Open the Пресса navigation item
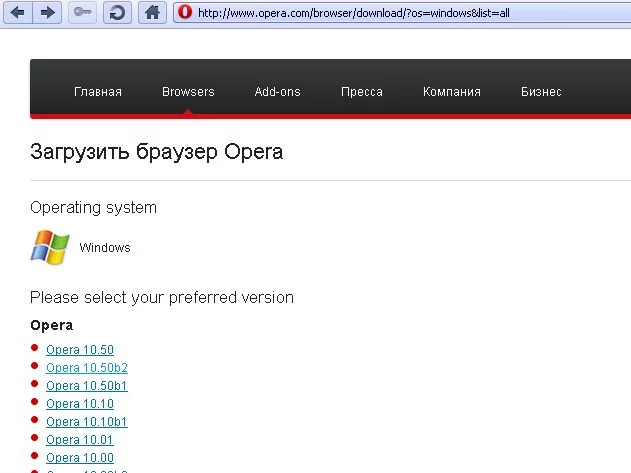631x473 pixels. (362, 92)
